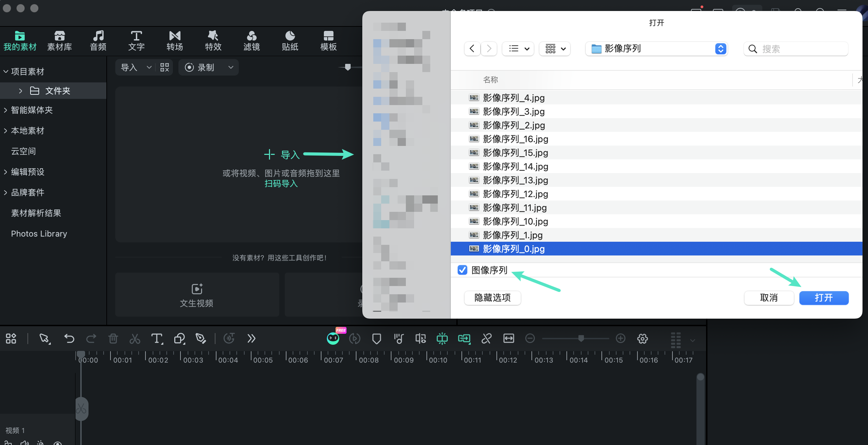Switch to the 素材库 tab

(x=59, y=41)
